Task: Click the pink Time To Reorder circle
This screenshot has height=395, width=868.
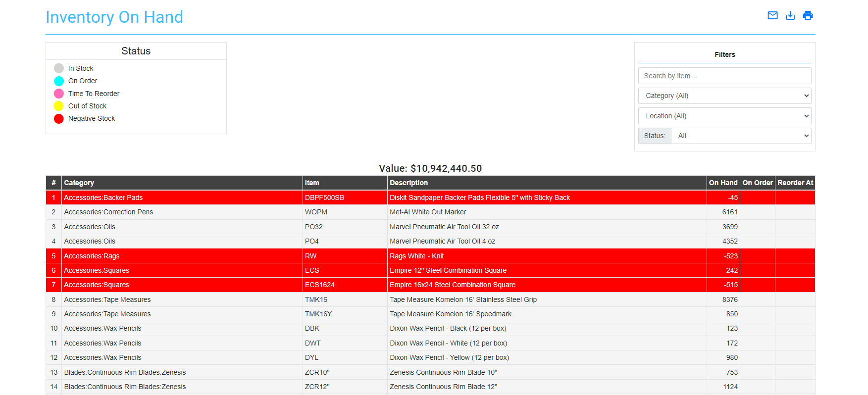Action: click(59, 94)
